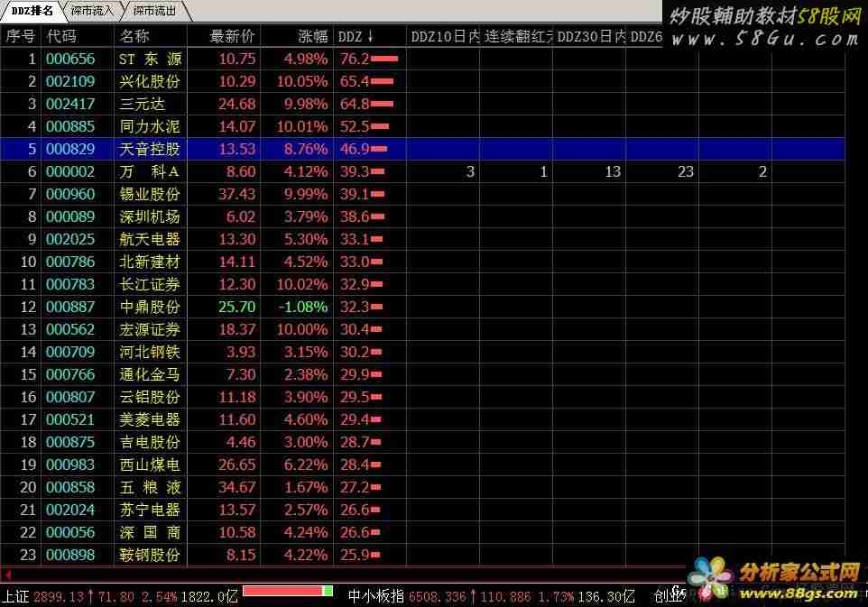The height and width of the screenshot is (607, 868).
Task: Click the left scroll arrow of horizontal scrollbar
Action: 7,575
